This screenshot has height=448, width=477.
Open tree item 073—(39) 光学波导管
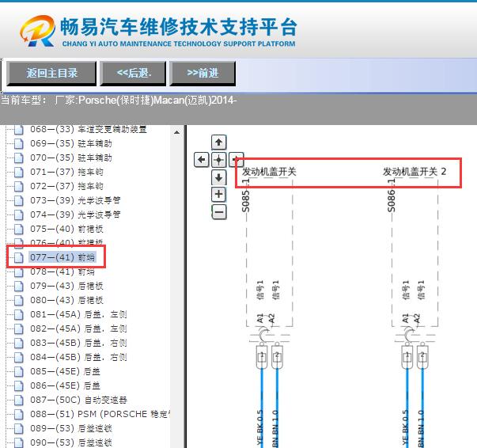pos(75,200)
